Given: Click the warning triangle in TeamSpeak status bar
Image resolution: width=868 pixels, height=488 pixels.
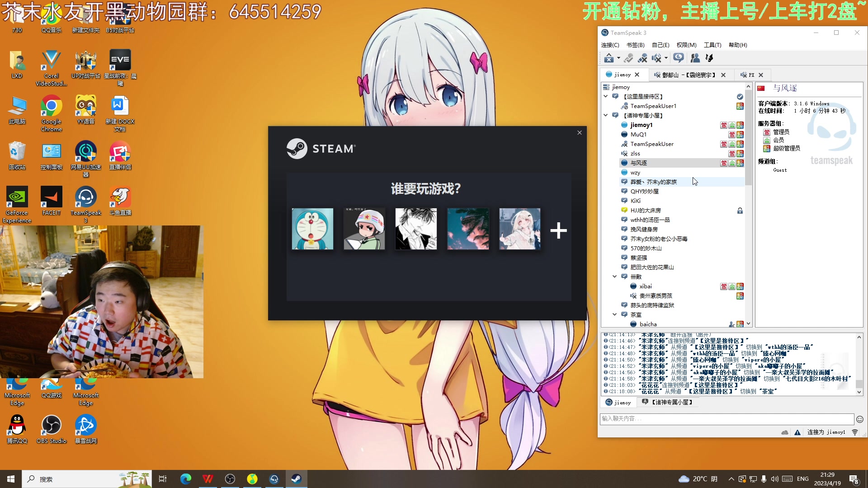Looking at the screenshot, I should pyautogui.click(x=797, y=432).
